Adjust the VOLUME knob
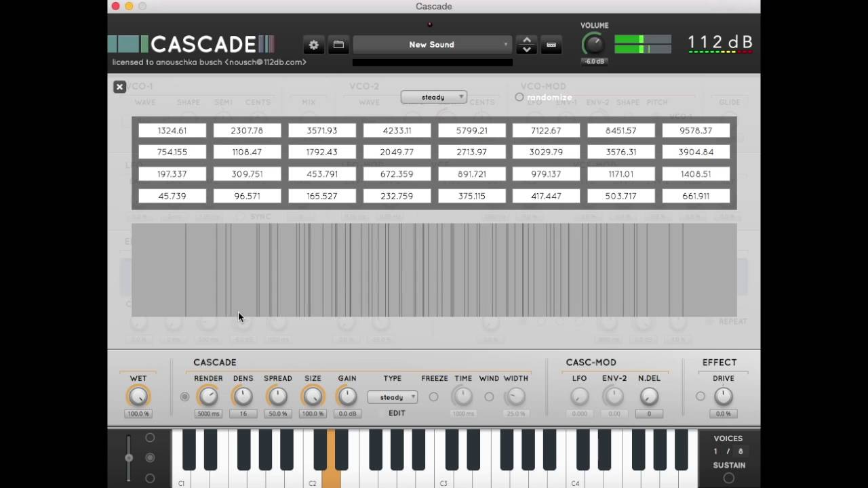The width and height of the screenshot is (868, 488). [593, 45]
